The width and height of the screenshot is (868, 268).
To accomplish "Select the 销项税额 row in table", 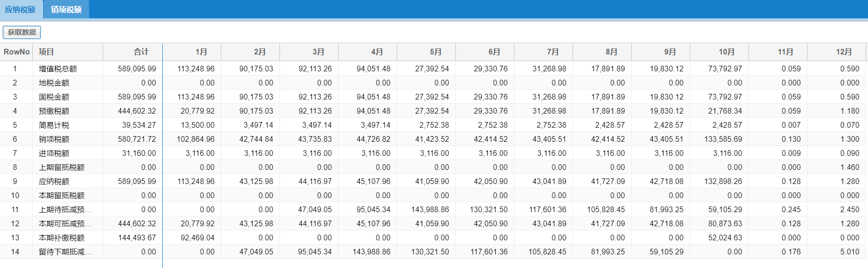I will [x=54, y=139].
